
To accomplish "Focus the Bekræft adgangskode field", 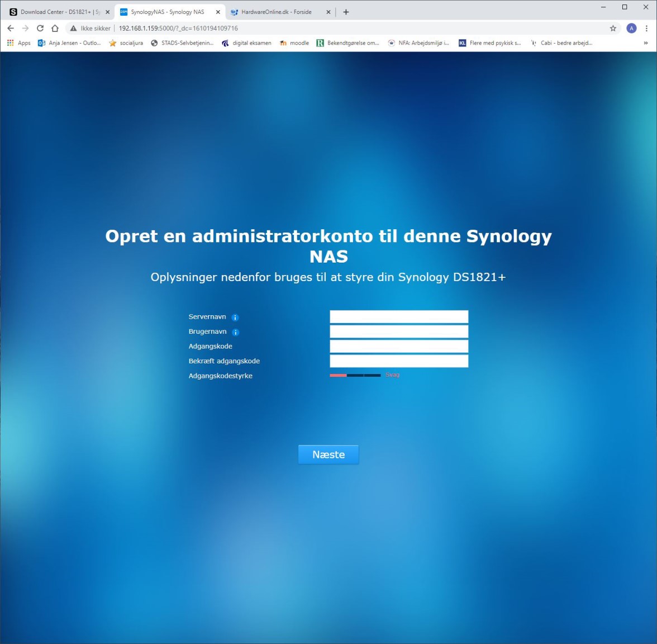I will click(x=399, y=361).
